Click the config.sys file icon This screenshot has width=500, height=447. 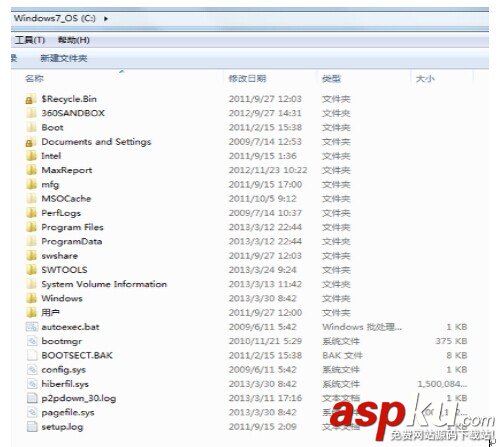[x=32, y=370]
